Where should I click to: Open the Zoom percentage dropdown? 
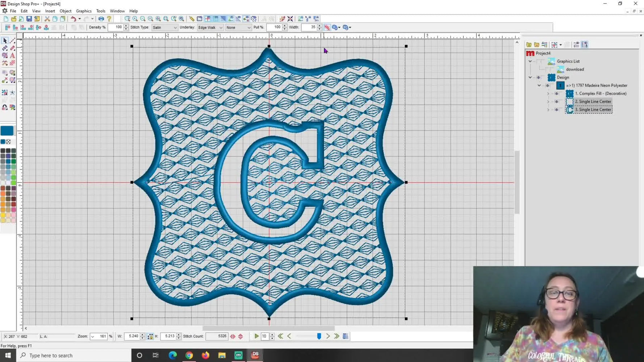(x=93, y=336)
